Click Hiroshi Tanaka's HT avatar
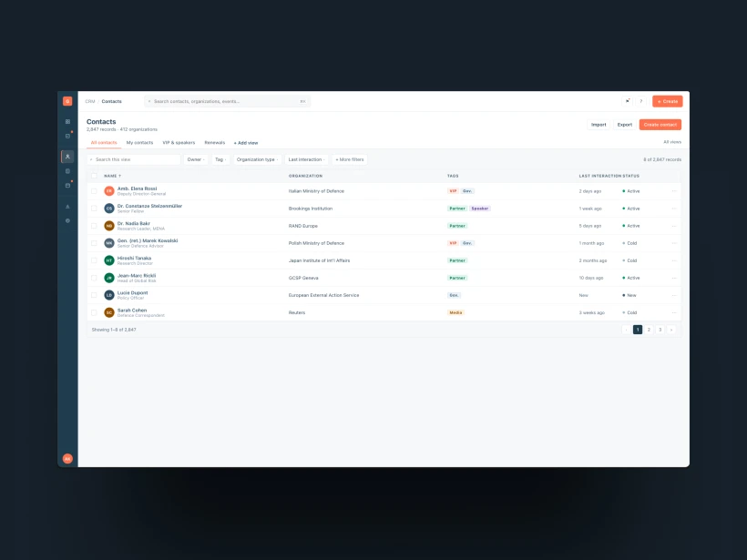747x560 pixels. pyautogui.click(x=109, y=260)
